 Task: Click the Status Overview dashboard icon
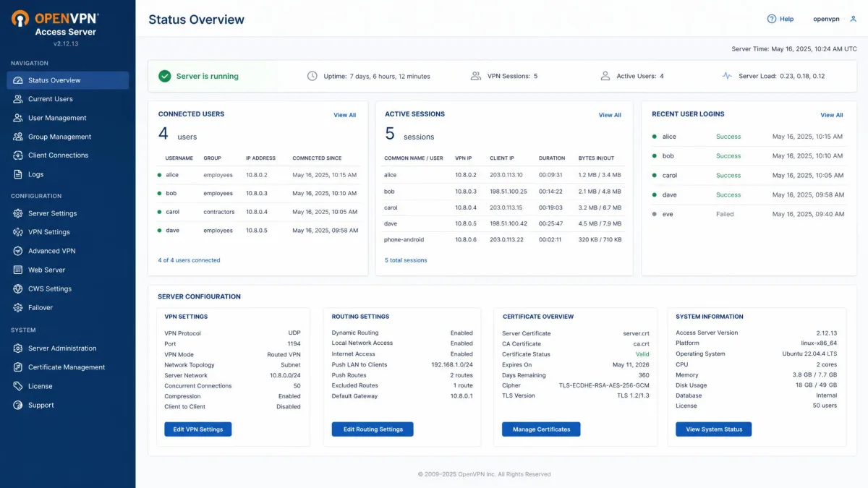click(x=18, y=80)
